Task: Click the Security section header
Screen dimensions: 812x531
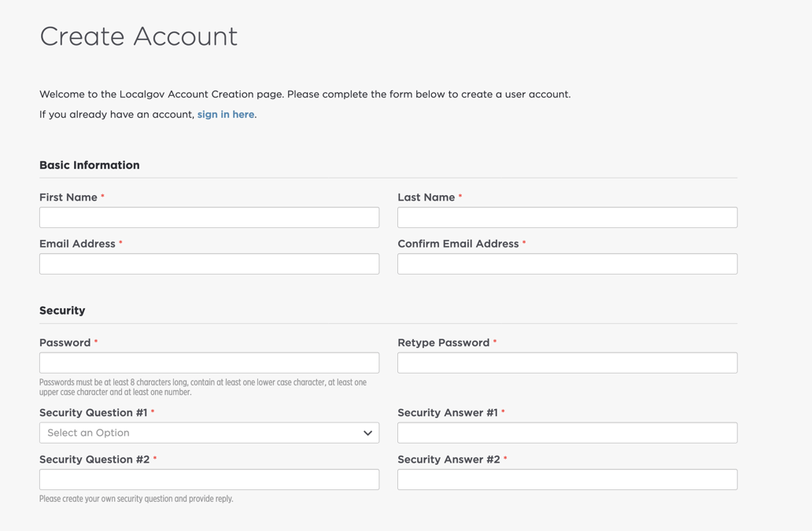Action: tap(62, 310)
